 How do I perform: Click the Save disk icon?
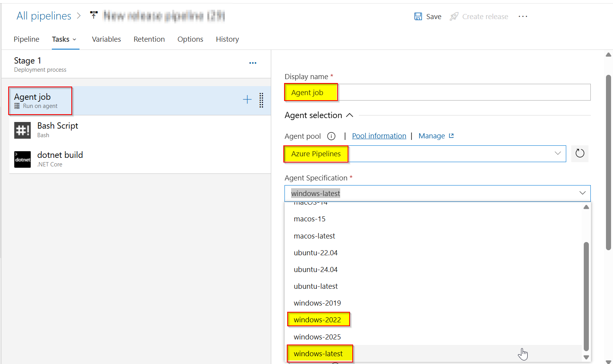click(418, 16)
